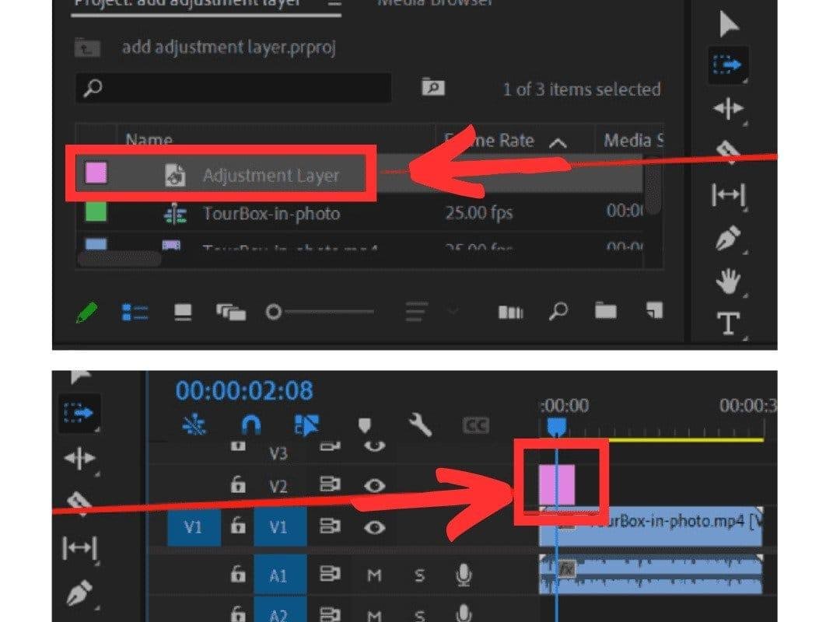
Task: Select the Hand tool
Action: (x=727, y=281)
